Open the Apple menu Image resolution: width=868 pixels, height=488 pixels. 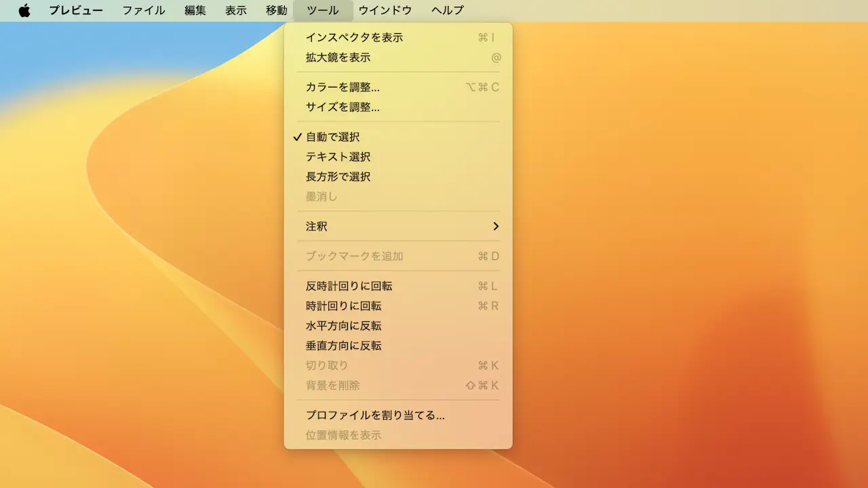[x=24, y=10]
